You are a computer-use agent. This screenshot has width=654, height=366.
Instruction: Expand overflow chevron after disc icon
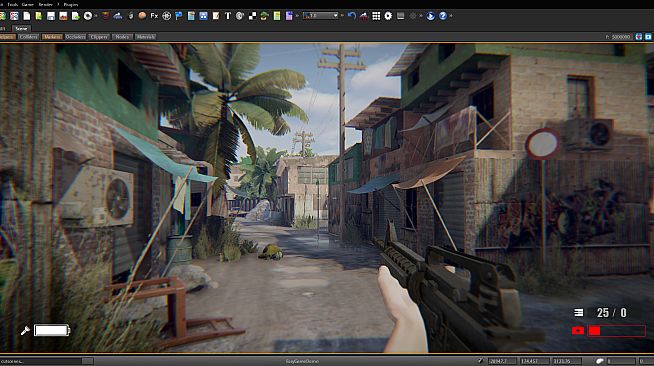point(96,16)
